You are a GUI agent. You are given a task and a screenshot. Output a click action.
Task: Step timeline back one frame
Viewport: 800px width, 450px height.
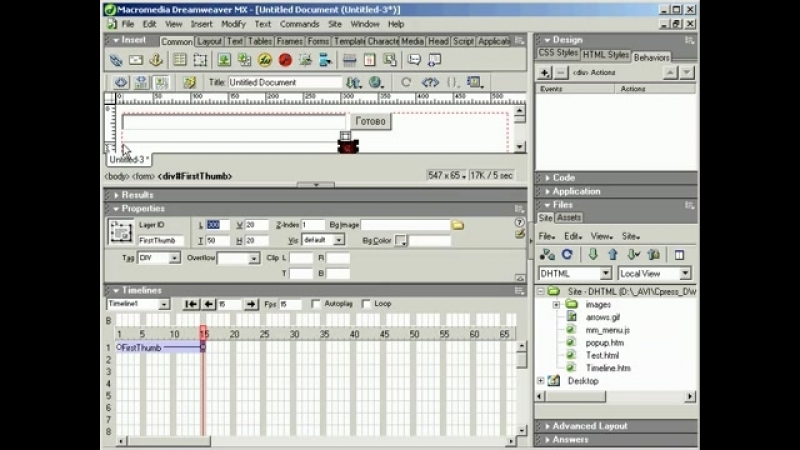point(208,304)
